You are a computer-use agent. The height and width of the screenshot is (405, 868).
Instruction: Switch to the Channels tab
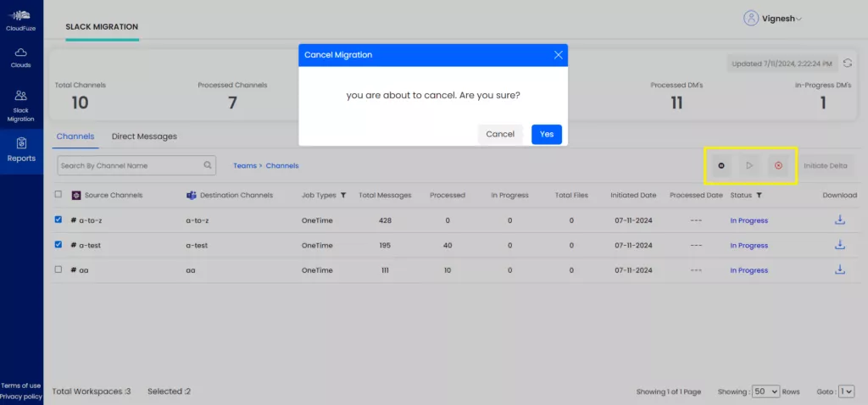pyautogui.click(x=75, y=136)
